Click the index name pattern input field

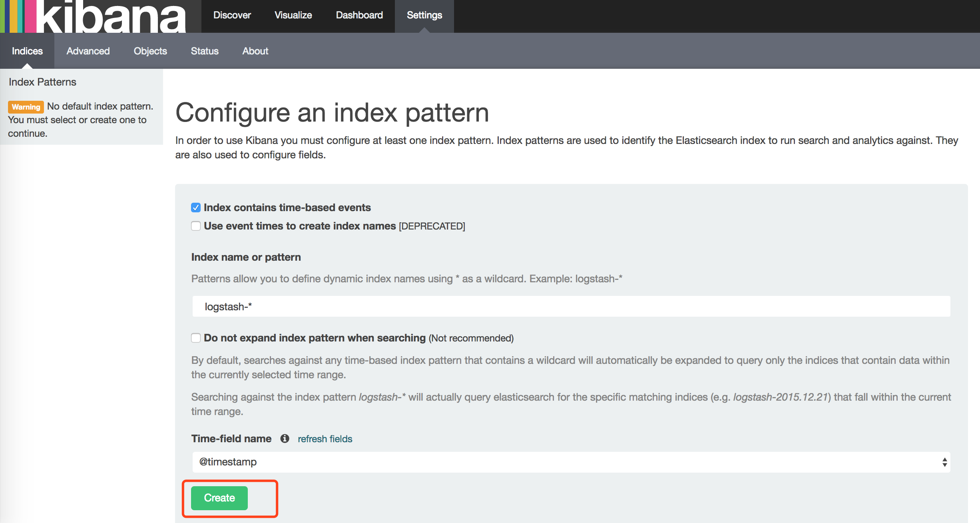pos(571,307)
